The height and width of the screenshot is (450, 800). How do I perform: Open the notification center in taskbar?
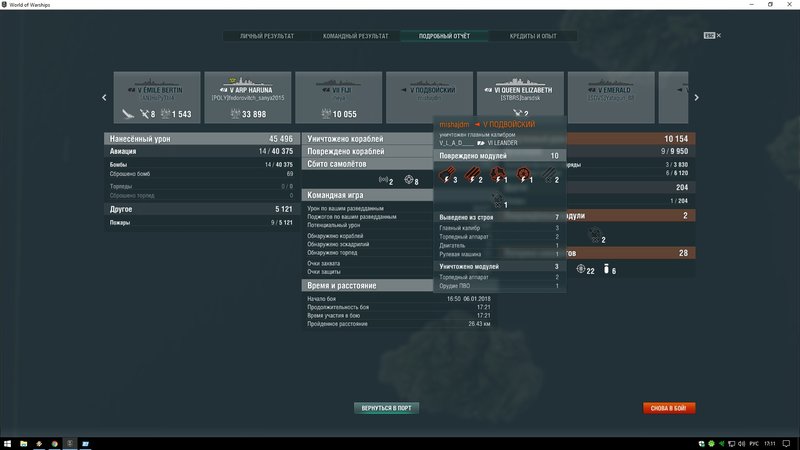pyautogui.click(x=786, y=444)
